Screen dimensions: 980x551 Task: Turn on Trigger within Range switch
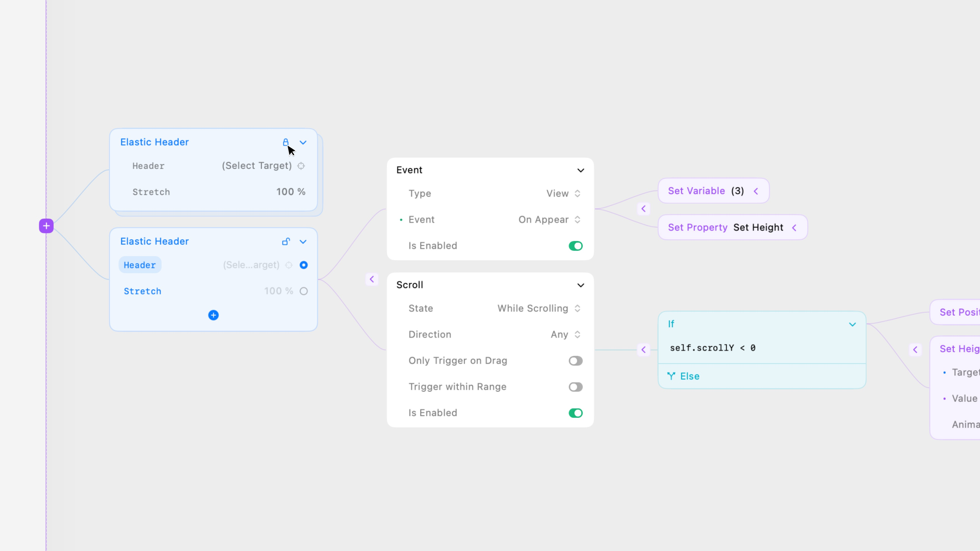(x=575, y=387)
